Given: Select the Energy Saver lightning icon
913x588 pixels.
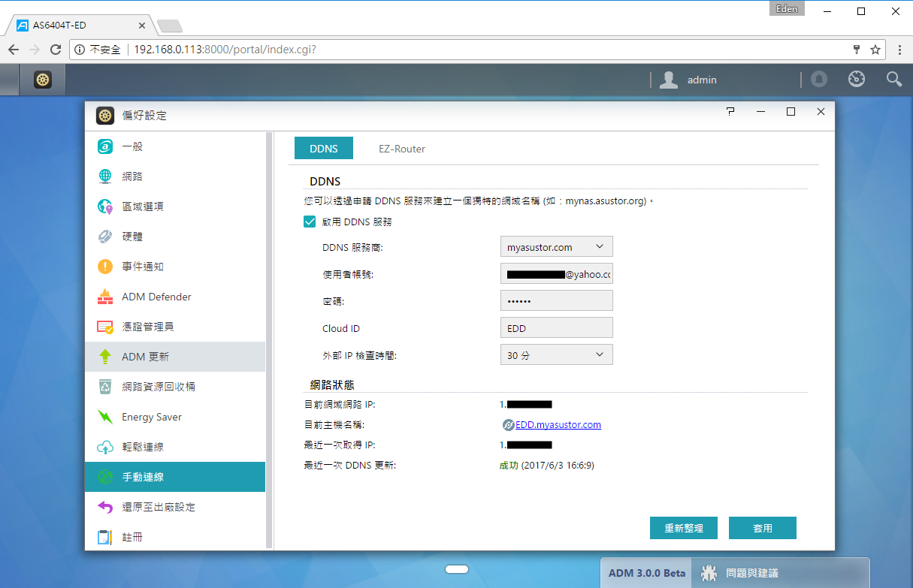Looking at the screenshot, I should tap(105, 417).
